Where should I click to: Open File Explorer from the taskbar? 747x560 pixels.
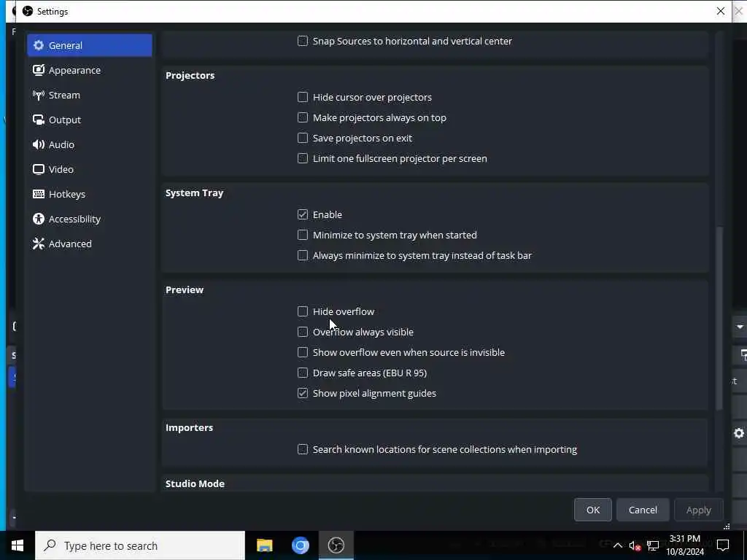point(264,545)
